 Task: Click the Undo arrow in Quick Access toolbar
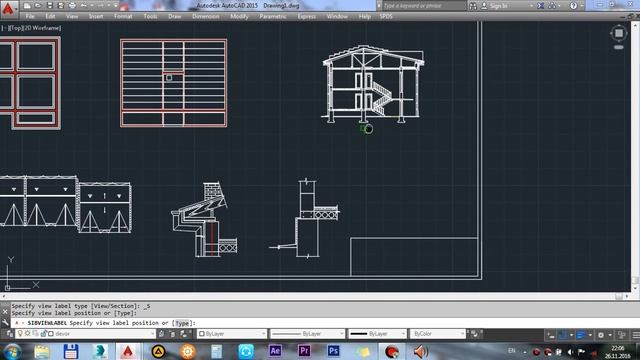pos(84,6)
